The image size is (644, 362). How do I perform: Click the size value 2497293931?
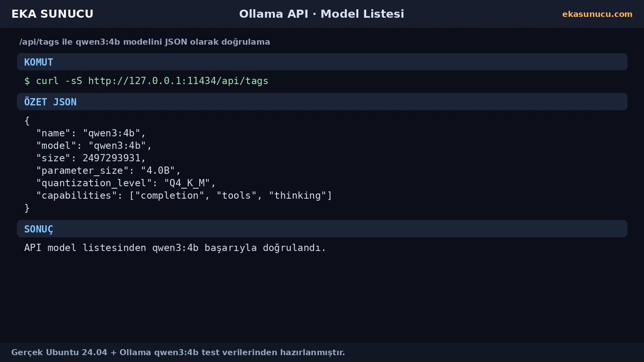[x=111, y=158]
